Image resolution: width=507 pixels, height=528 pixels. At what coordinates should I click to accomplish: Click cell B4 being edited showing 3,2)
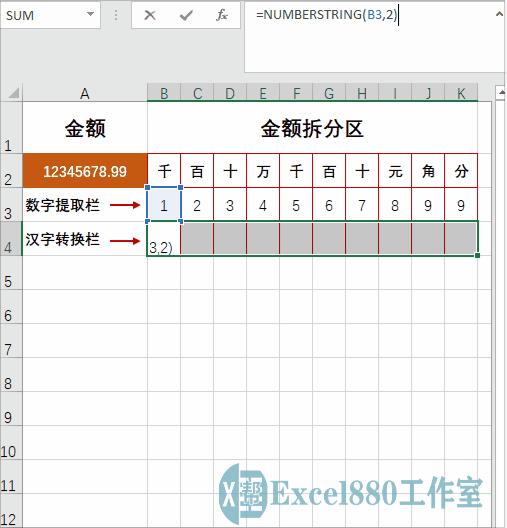pos(164,239)
